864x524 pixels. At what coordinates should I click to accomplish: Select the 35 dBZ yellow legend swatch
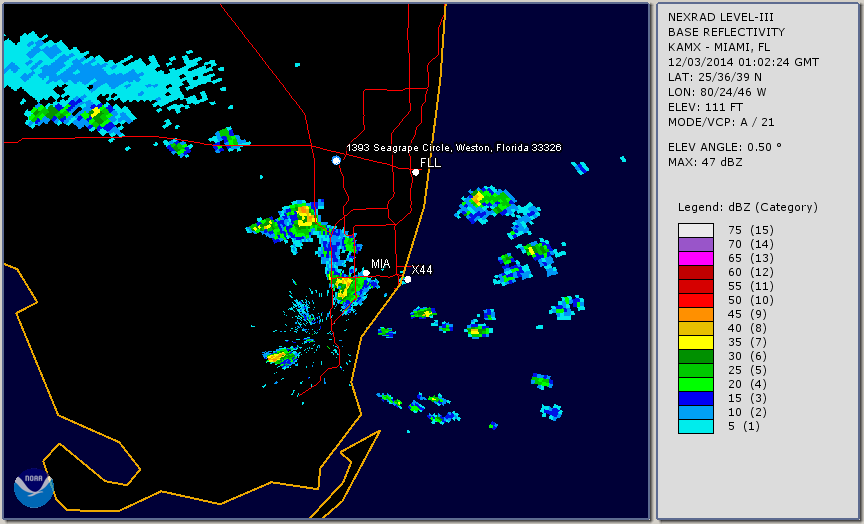(696, 343)
